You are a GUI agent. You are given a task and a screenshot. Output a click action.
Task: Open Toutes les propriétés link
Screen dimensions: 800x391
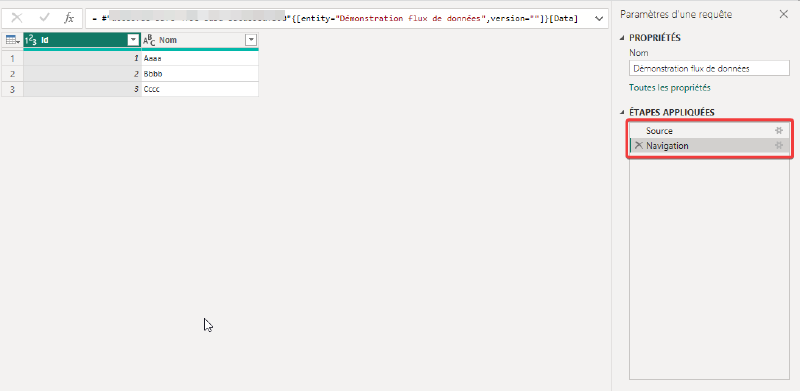[x=669, y=88]
